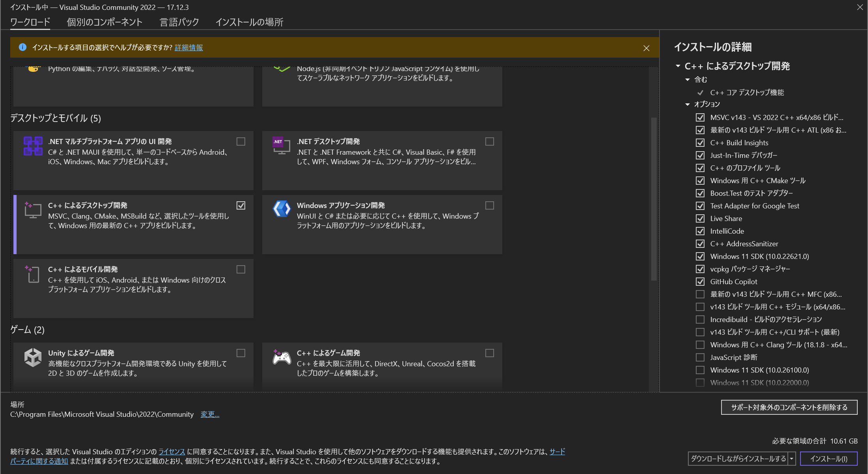Click the info icon in the help banner
This screenshot has height=474, width=868.
[23, 47]
